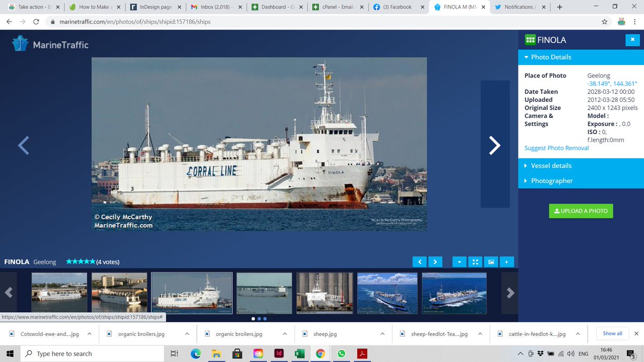This screenshot has height=362, width=644.
Task: Click the UPLOAD A PHOTO button
Action: [x=581, y=211]
